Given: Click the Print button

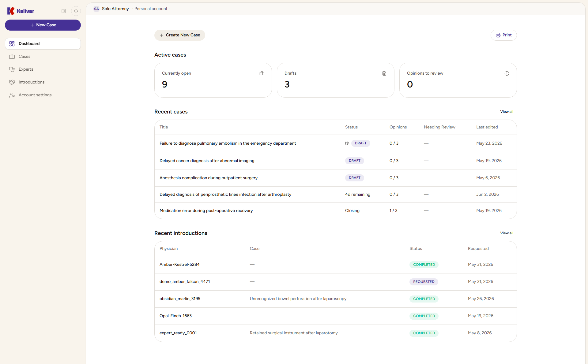Looking at the screenshot, I should pyautogui.click(x=503, y=35).
